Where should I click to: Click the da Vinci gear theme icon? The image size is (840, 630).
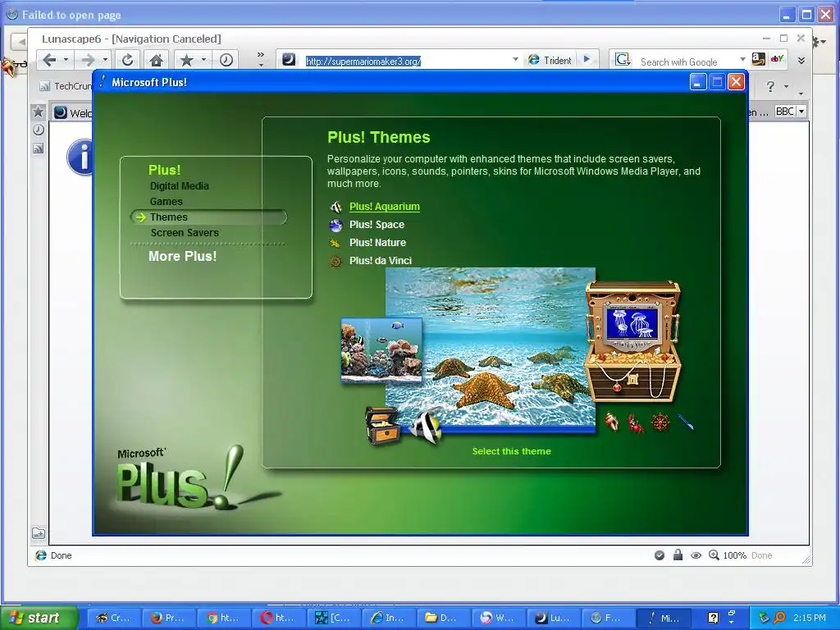(x=336, y=262)
